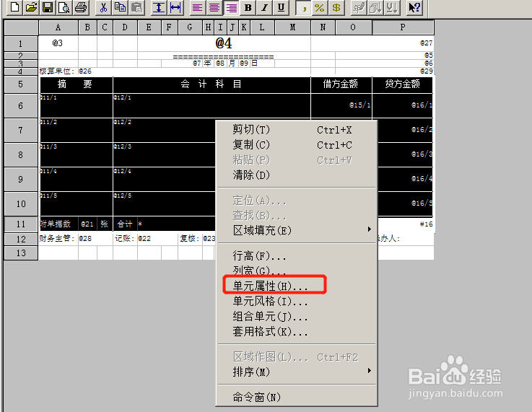Select row 5 header

(x=21, y=84)
